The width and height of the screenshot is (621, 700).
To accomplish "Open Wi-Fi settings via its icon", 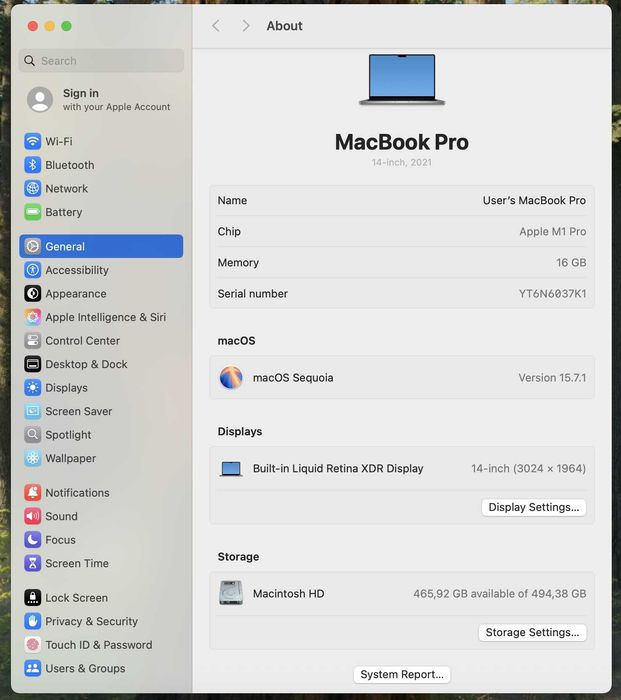I will [x=33, y=142].
